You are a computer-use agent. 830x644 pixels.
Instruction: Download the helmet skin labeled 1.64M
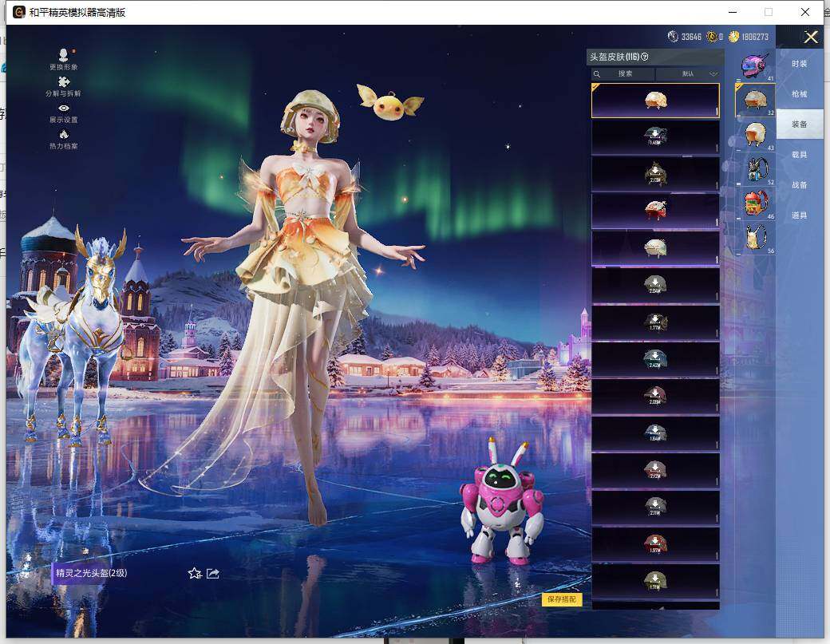(655, 433)
